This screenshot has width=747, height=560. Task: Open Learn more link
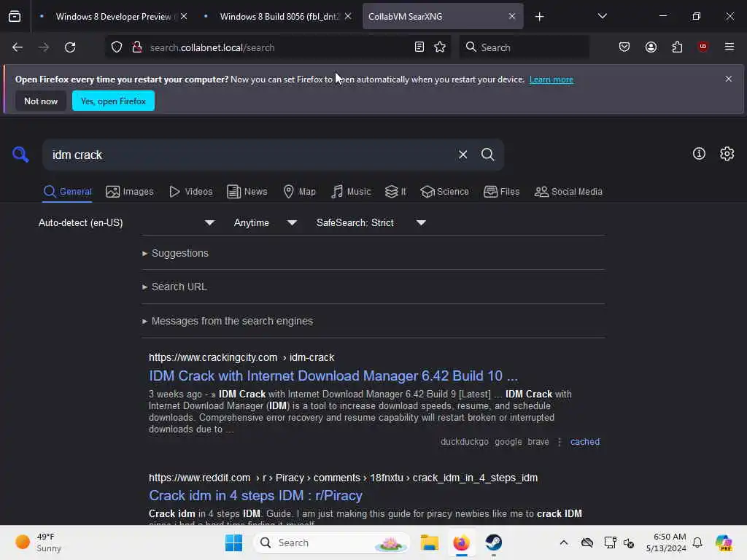coord(551,79)
